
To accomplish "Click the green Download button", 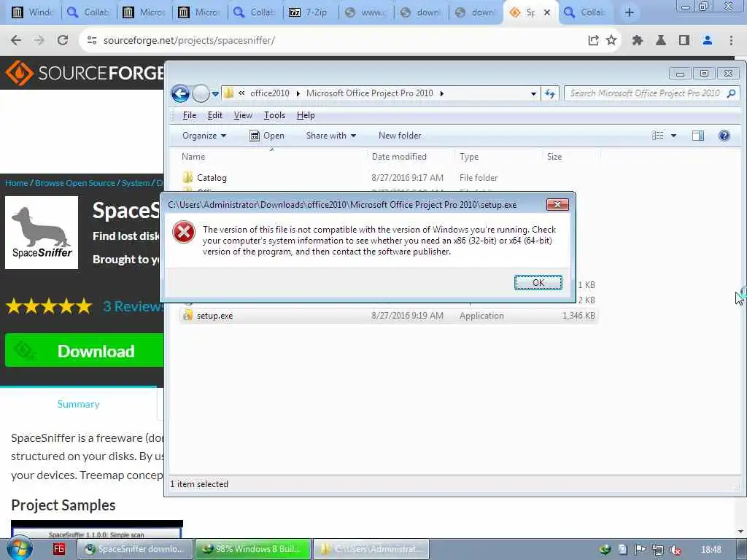I will coord(85,351).
